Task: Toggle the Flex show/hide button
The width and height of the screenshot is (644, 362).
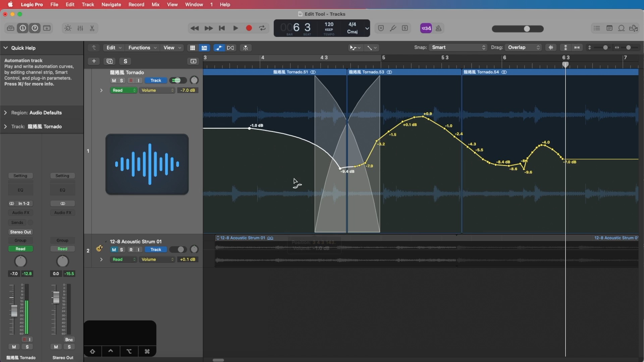Action: (230, 48)
